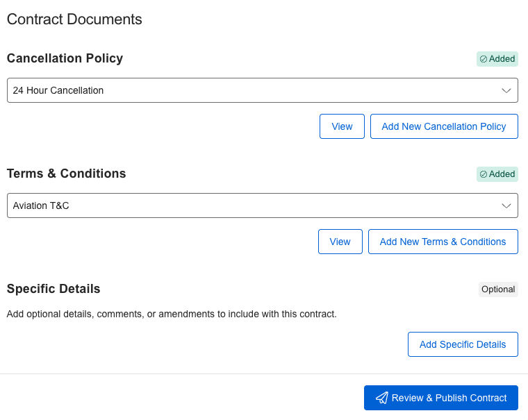Image resolution: width=528 pixels, height=420 pixels.
Task: Click the Specific Details section title
Action: [53, 289]
